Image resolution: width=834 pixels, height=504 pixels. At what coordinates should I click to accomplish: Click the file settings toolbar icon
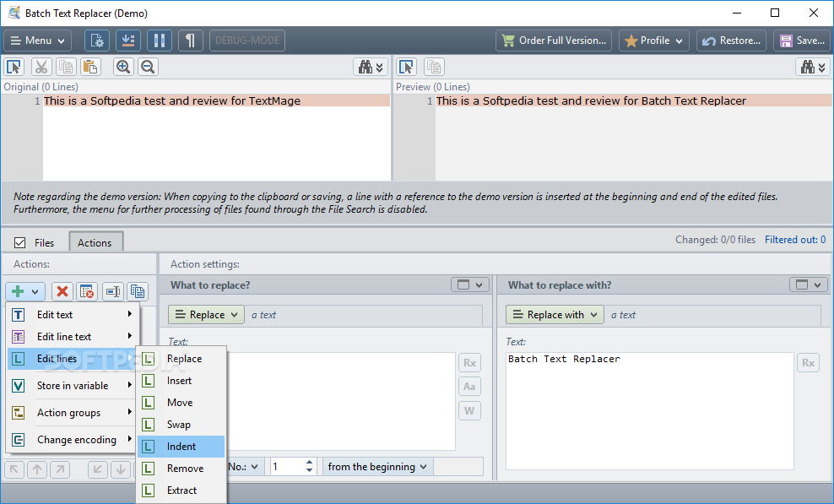click(x=97, y=41)
